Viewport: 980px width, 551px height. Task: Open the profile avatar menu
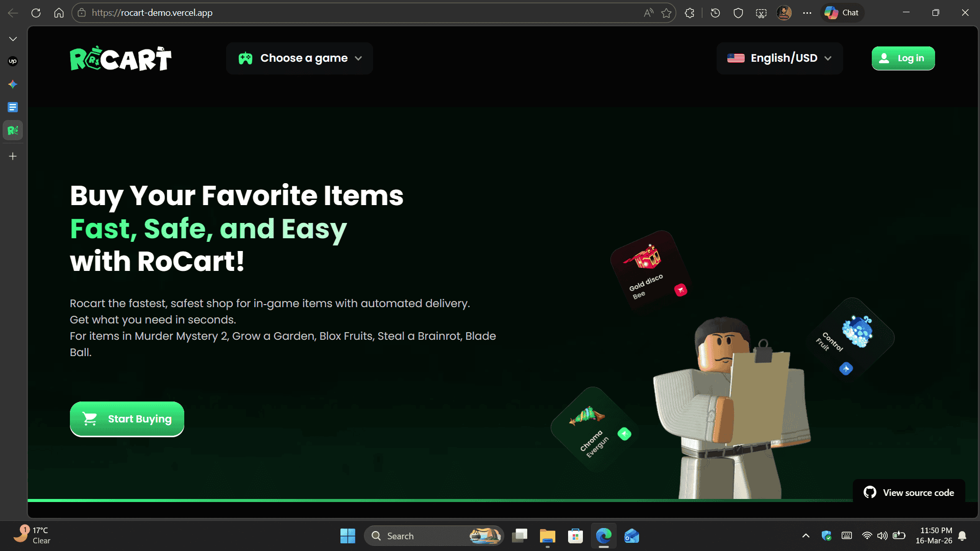tap(784, 13)
